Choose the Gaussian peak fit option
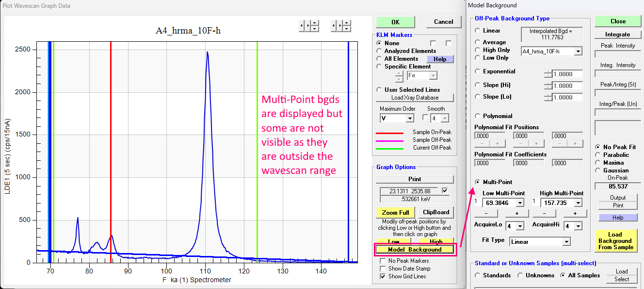The image size is (644, 289). click(x=599, y=170)
